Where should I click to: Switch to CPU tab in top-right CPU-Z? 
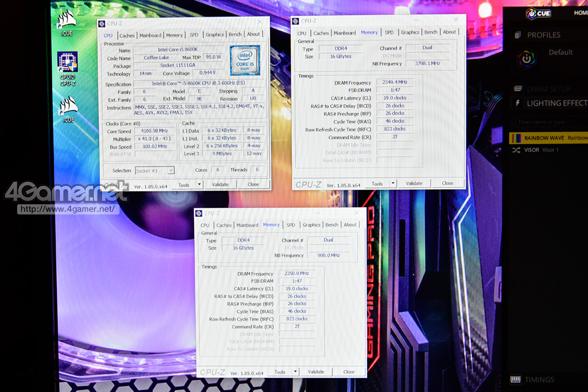click(x=302, y=33)
